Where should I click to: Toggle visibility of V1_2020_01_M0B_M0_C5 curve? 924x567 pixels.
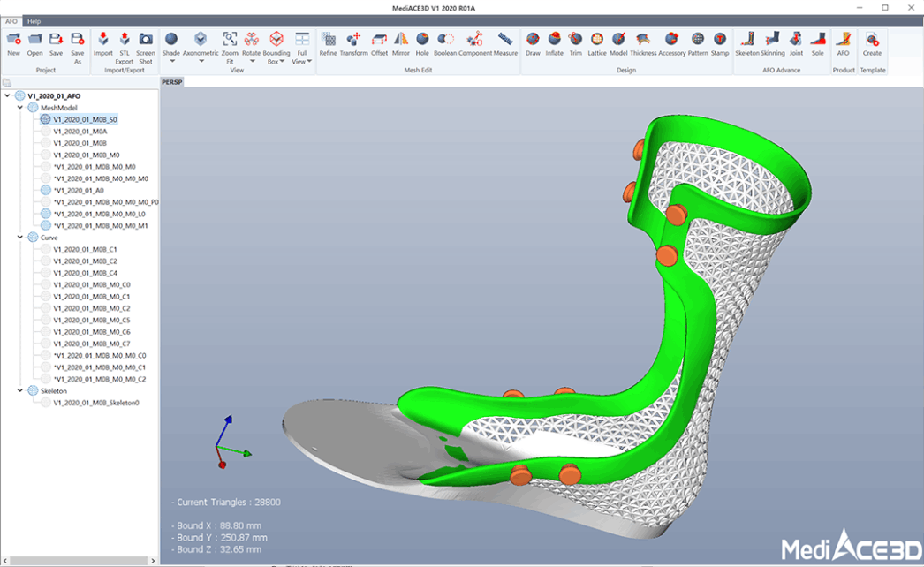(45, 320)
